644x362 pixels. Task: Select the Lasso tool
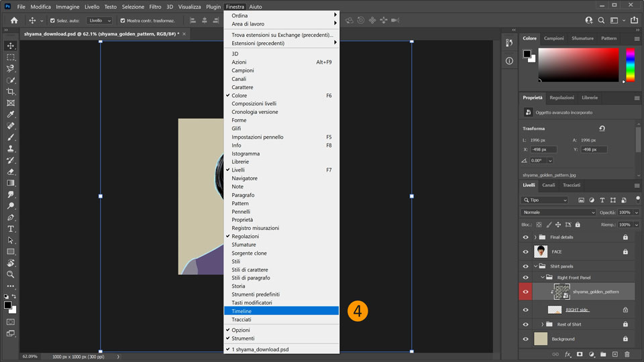pyautogui.click(x=11, y=68)
